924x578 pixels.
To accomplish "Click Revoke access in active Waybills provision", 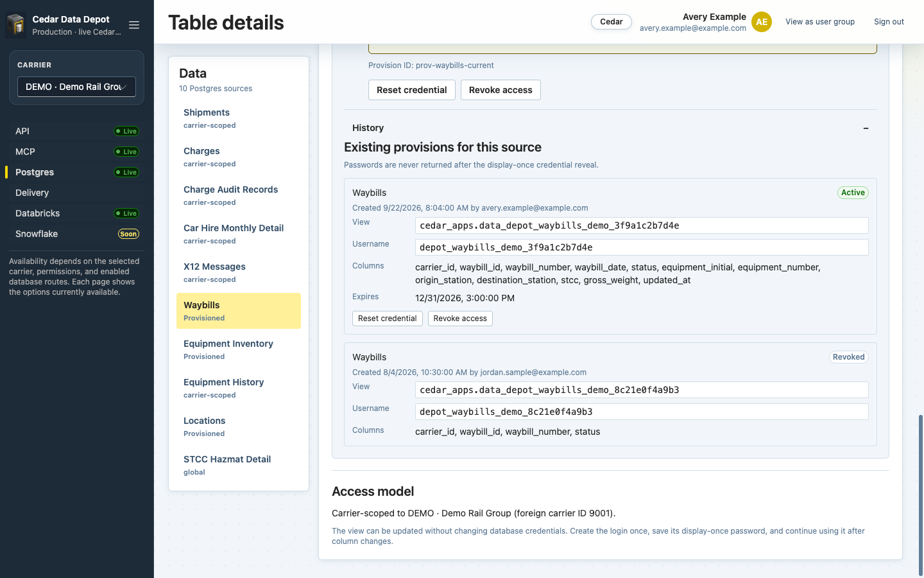I will point(460,319).
